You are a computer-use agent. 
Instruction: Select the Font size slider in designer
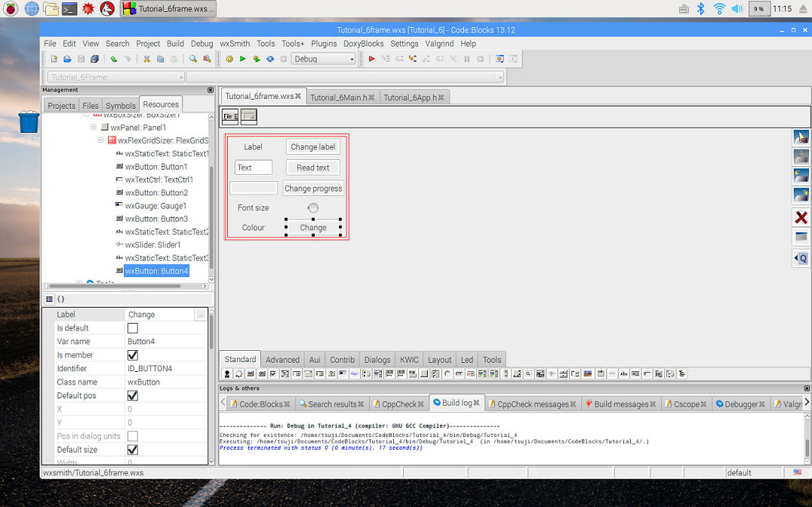point(312,207)
